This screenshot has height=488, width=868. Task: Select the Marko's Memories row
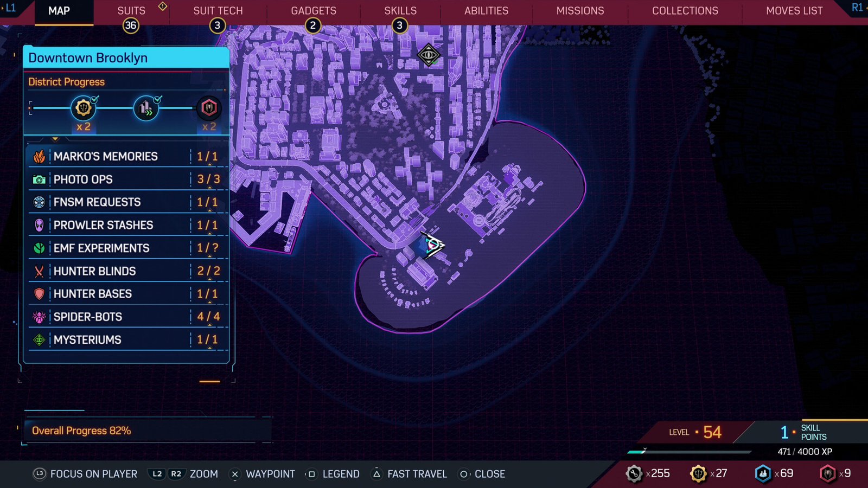click(x=127, y=157)
